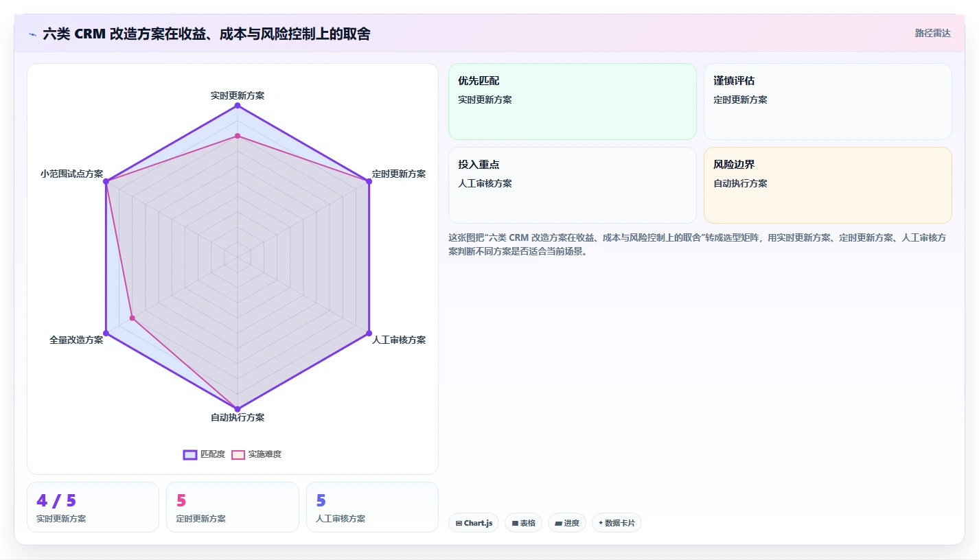Click the data point at 小范围试点方案 vertex
979x560 pixels.
click(x=106, y=181)
